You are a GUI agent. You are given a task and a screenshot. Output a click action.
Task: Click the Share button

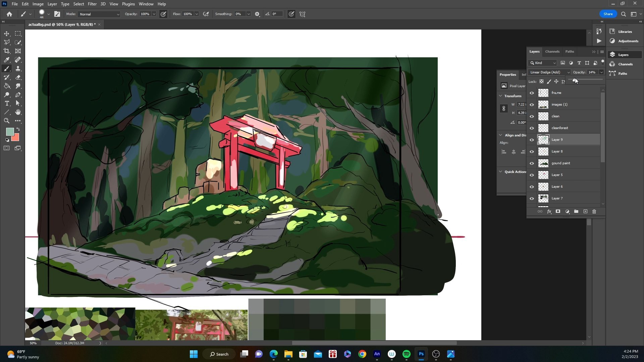click(608, 14)
